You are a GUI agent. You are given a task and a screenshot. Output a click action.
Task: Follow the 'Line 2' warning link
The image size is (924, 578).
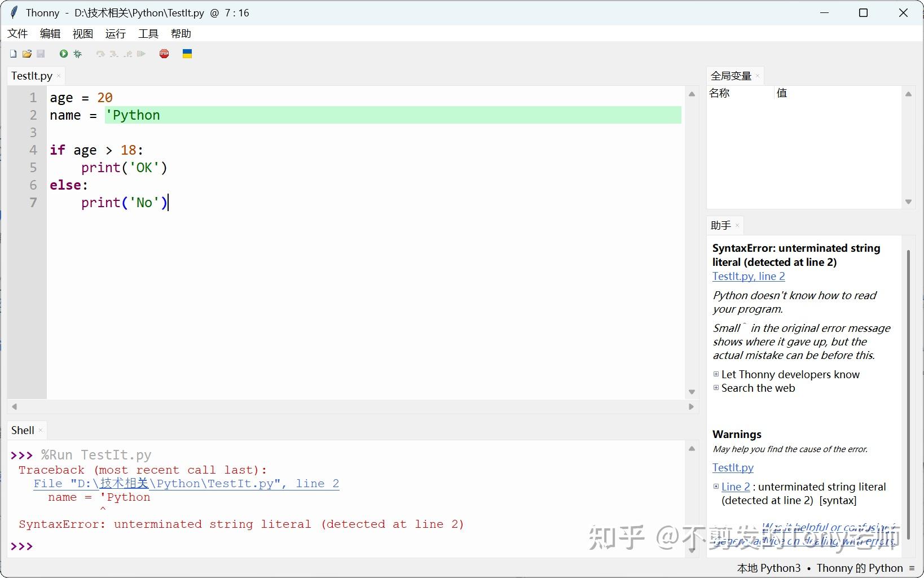point(736,487)
